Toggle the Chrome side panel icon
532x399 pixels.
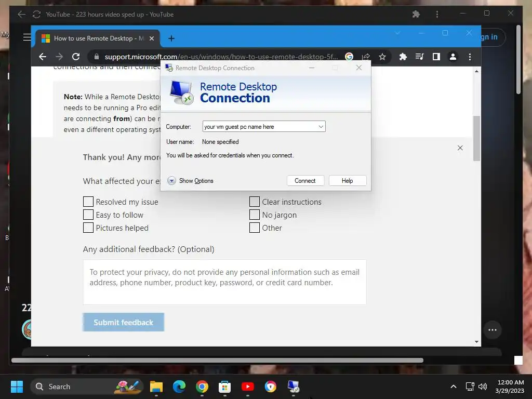click(436, 57)
